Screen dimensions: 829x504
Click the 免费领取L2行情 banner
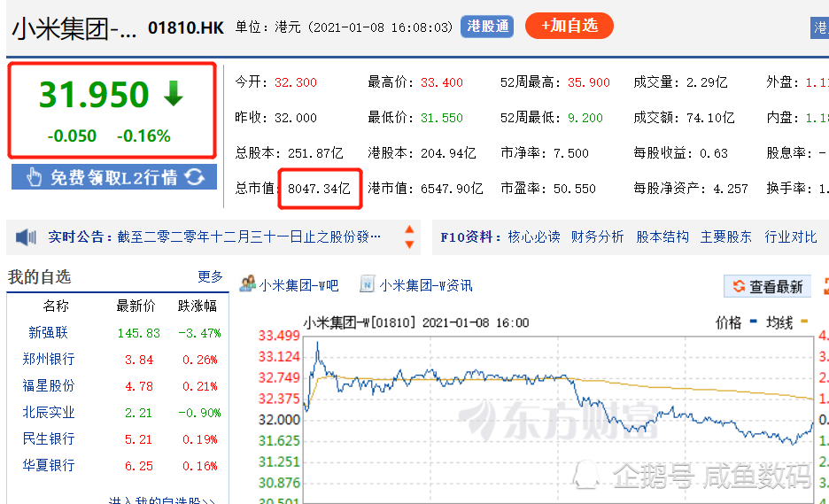coord(114,176)
